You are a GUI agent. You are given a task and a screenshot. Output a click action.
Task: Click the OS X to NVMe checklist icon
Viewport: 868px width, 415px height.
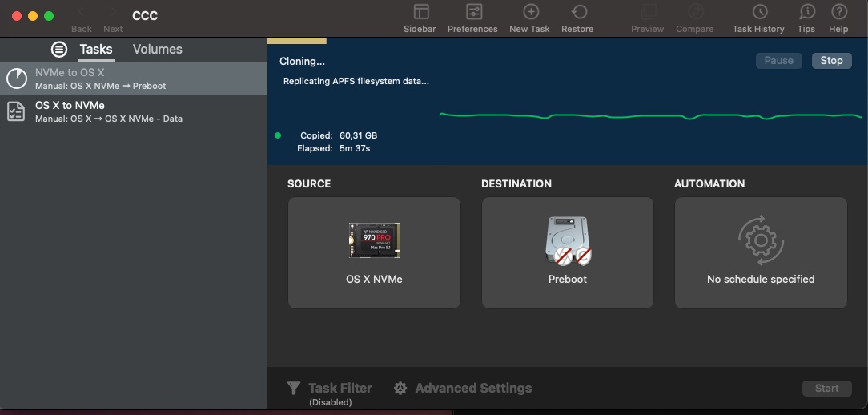point(15,111)
